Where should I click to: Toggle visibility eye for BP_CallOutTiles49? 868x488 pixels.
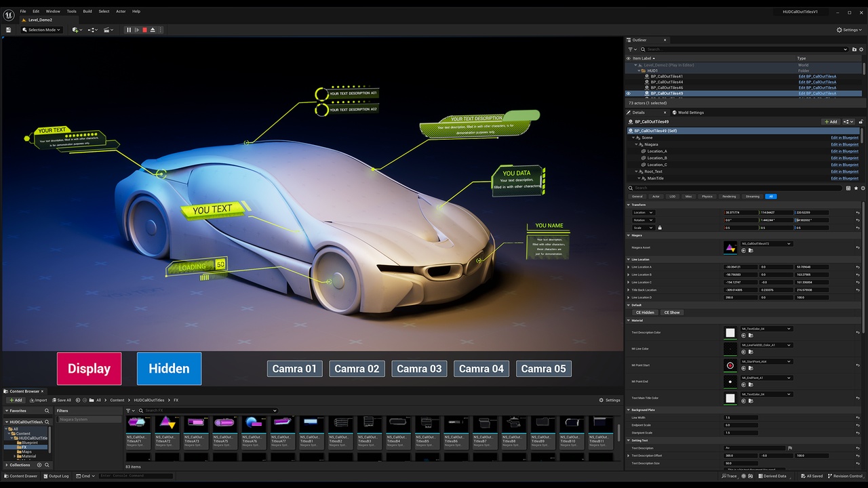629,94
